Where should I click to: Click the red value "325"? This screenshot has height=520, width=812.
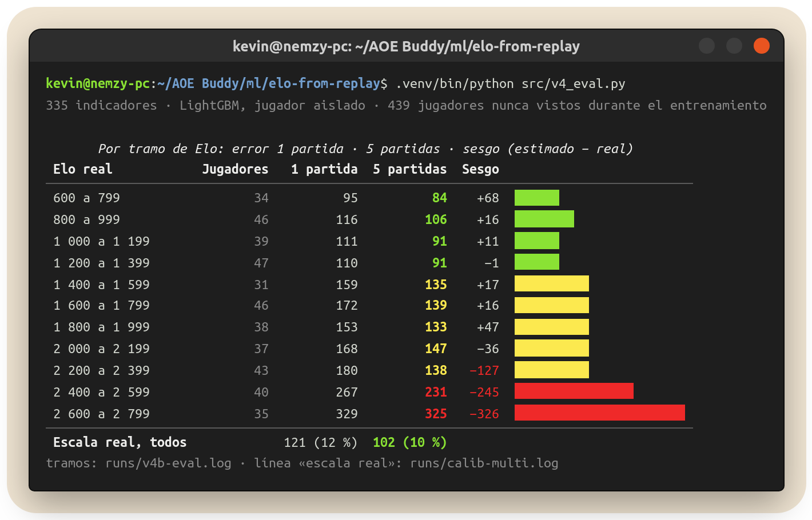click(436, 414)
